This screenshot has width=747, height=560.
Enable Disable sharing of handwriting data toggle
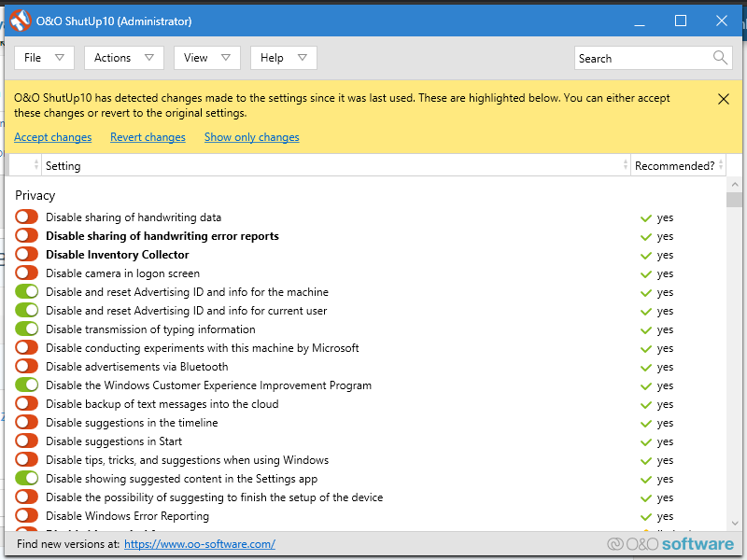[27, 217]
